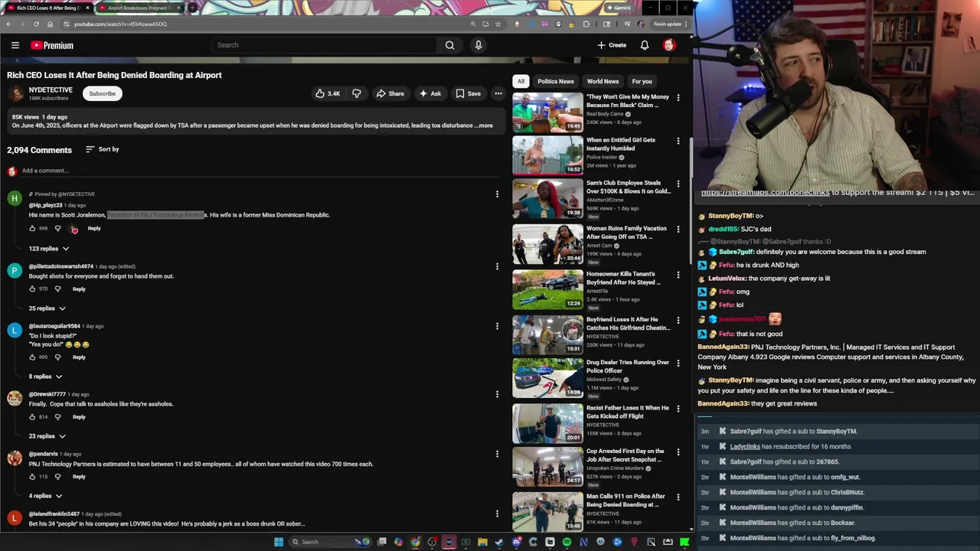Click the Share button
980x551 pixels.
tap(390, 93)
